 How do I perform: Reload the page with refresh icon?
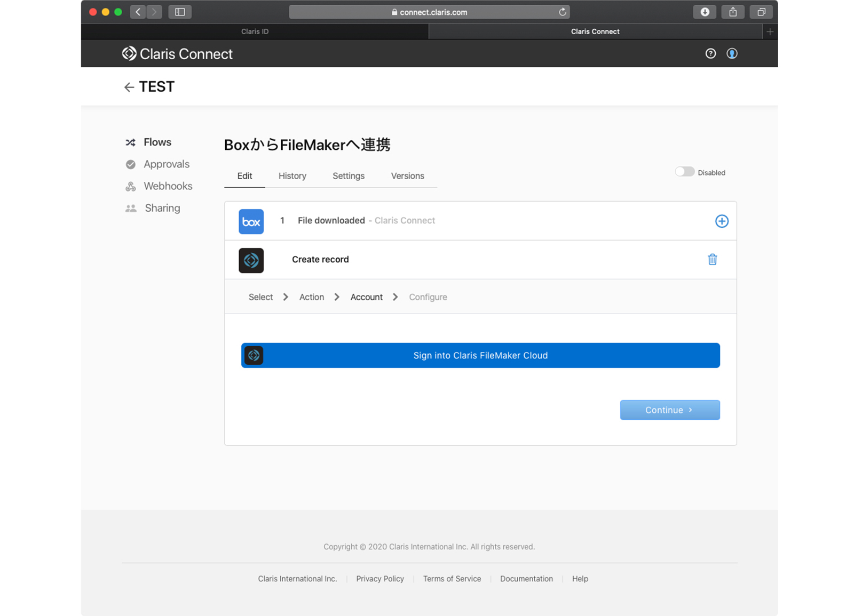pos(562,12)
